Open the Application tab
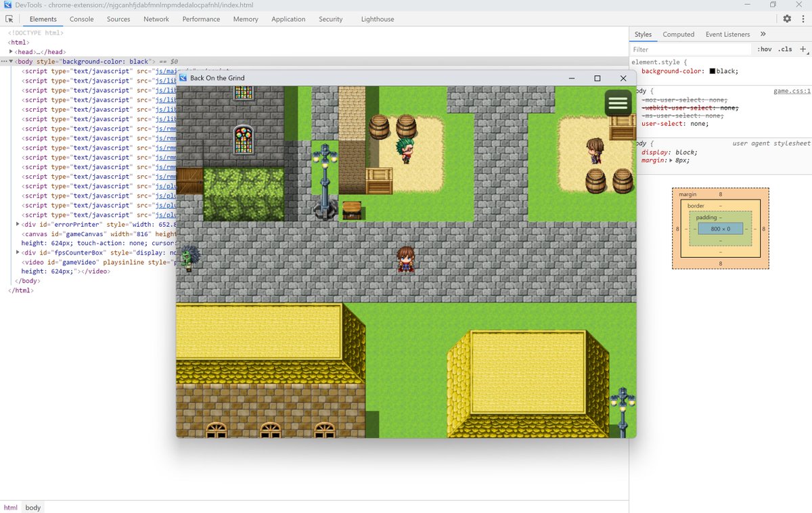This screenshot has width=812, height=513. click(288, 19)
